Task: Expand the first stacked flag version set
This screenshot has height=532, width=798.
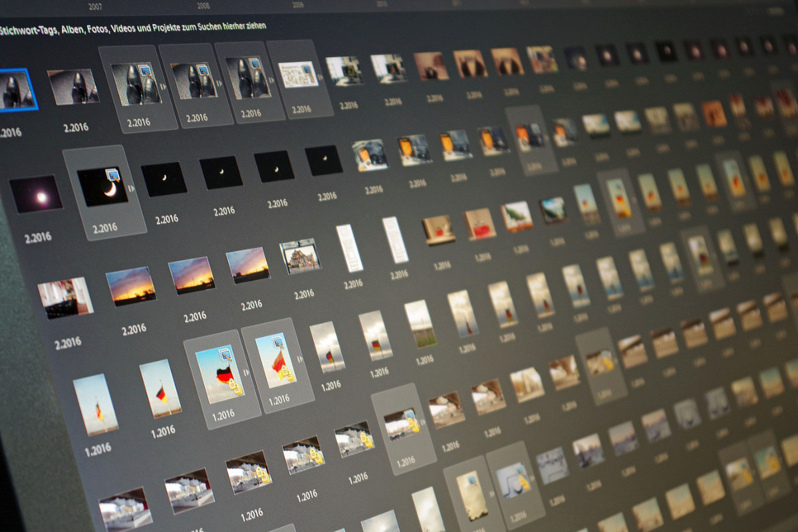Action: coord(247,374)
